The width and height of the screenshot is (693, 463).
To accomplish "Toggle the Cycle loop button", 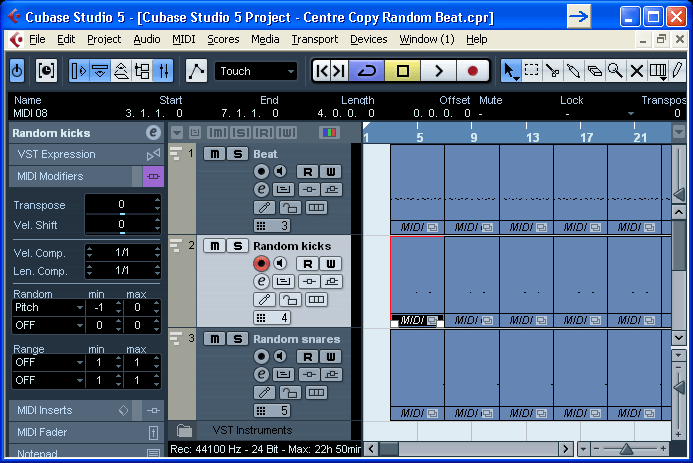I will point(366,71).
